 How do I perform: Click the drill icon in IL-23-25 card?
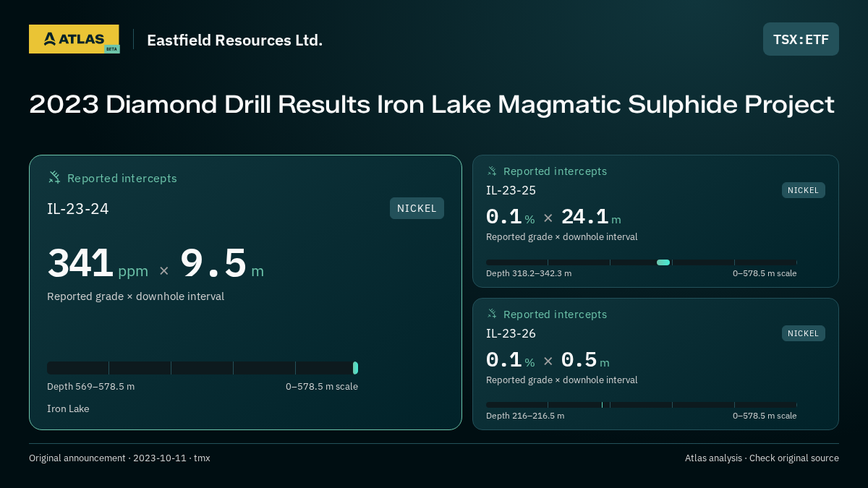pos(492,171)
